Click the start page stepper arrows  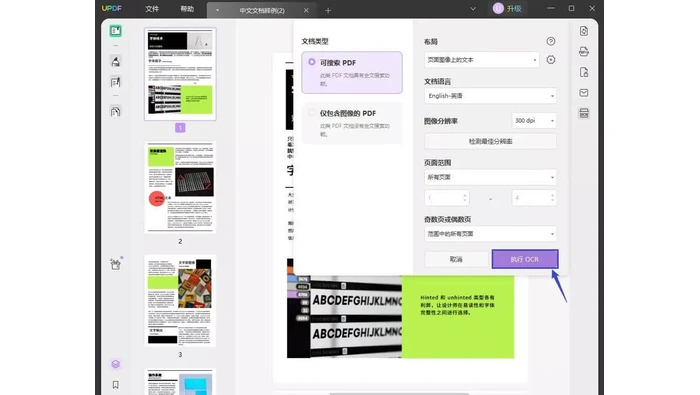click(465, 198)
